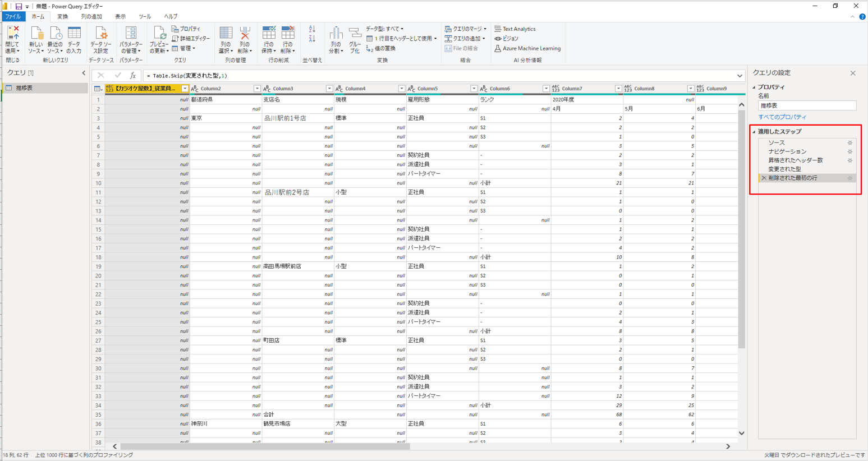The height and width of the screenshot is (461, 868).
Task: Open the 列の追加 ribbon tab
Action: click(91, 17)
